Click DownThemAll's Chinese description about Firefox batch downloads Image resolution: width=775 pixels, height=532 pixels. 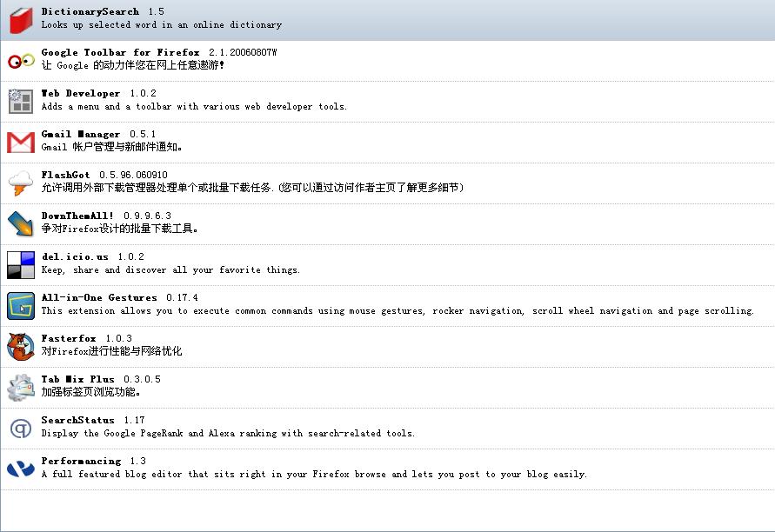click(120, 229)
